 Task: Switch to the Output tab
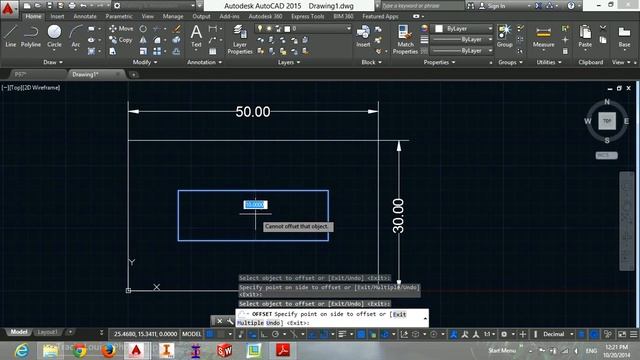pos(201,16)
